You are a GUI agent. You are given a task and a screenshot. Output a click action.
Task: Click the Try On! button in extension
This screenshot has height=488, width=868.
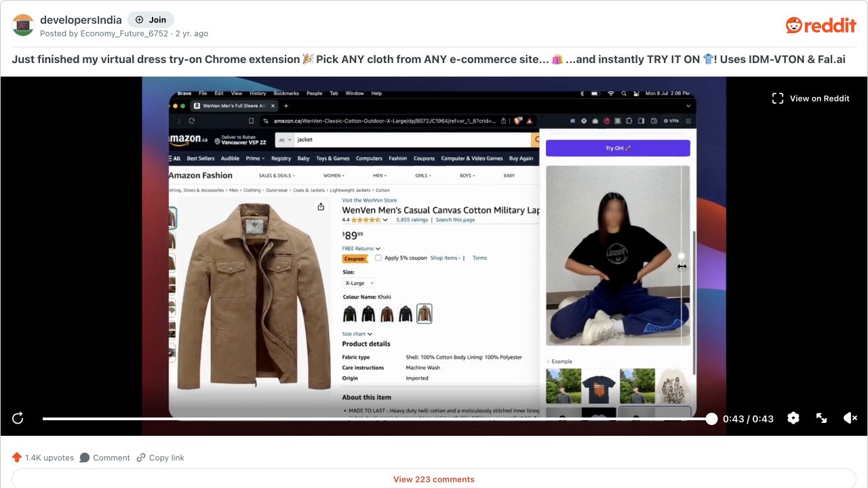[618, 148]
